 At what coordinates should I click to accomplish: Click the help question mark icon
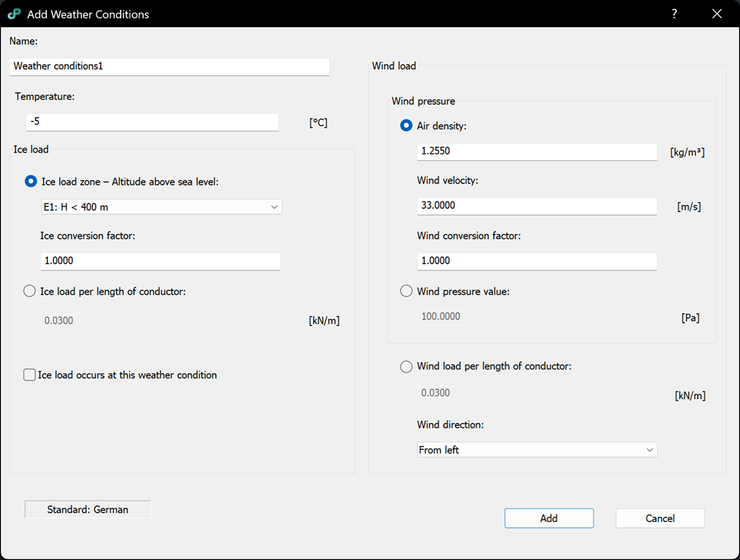[x=674, y=14]
